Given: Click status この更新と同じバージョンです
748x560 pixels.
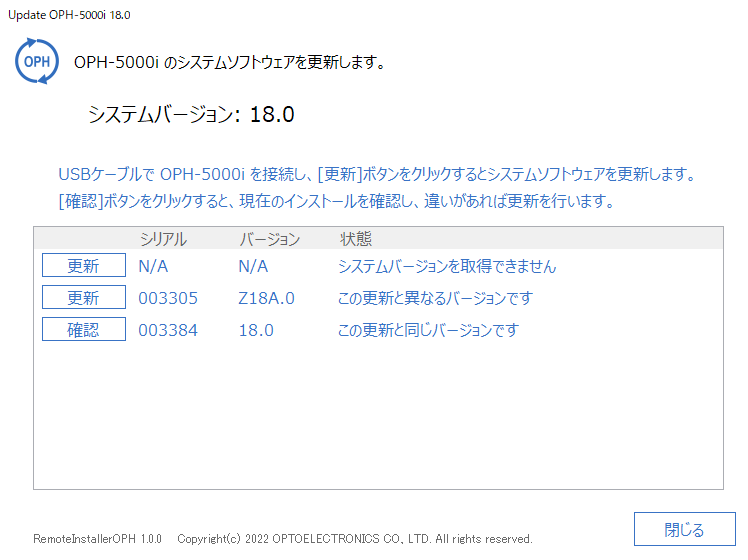Looking at the screenshot, I should pos(428,330).
